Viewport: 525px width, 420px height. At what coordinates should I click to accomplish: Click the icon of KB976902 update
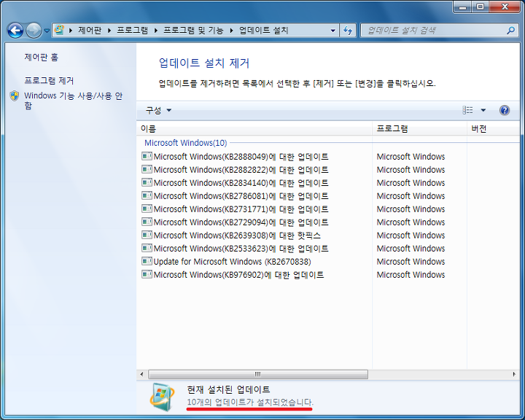147,274
